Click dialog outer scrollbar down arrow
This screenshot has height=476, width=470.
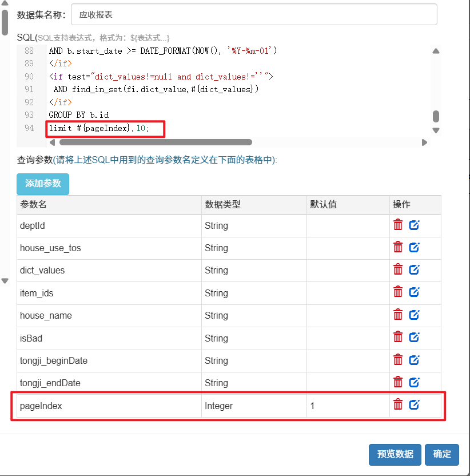[5, 281]
